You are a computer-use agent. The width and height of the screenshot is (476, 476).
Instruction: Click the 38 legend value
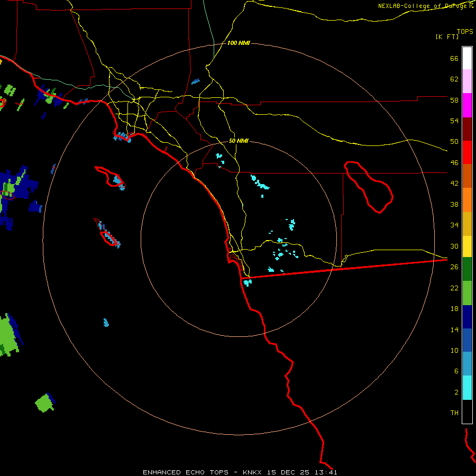454,204
